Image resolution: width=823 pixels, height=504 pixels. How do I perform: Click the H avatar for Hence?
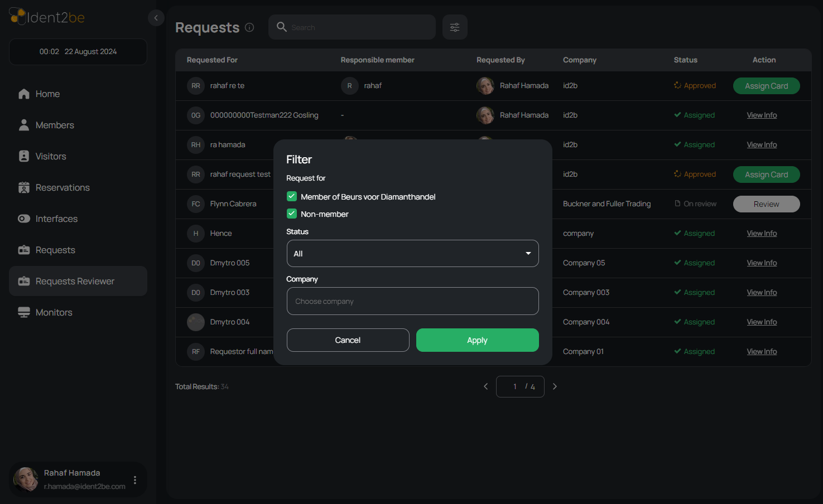[196, 234]
